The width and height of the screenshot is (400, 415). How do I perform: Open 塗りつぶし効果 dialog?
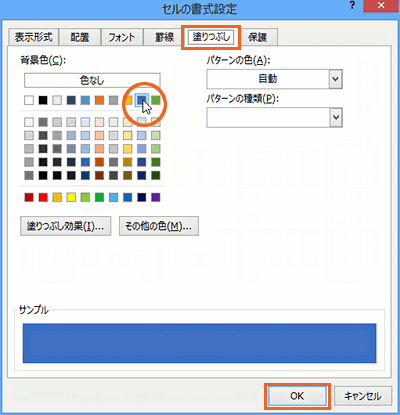click(66, 226)
